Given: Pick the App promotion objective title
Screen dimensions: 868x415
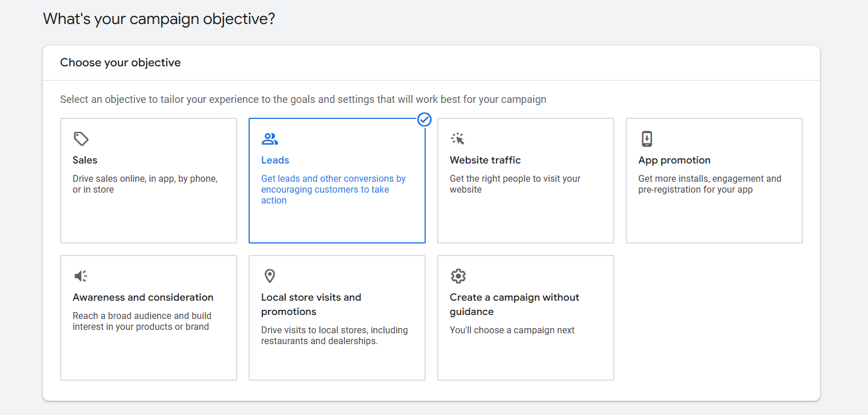Looking at the screenshot, I should pyautogui.click(x=674, y=160).
